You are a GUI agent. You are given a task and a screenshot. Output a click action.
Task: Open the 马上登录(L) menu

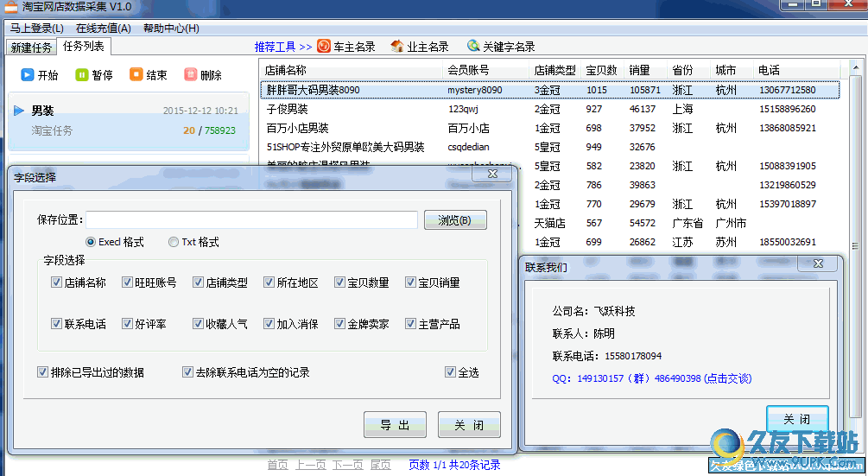pos(37,29)
